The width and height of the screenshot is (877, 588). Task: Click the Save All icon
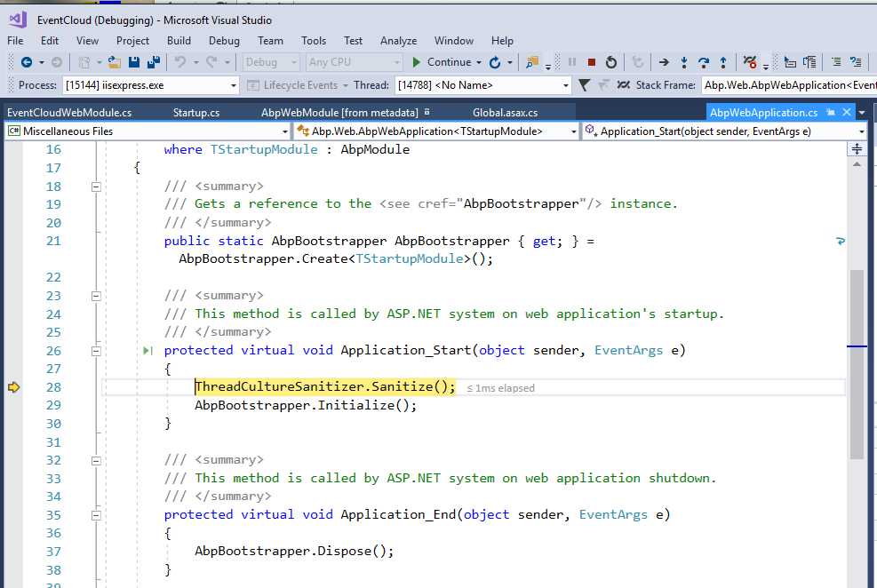(x=153, y=62)
